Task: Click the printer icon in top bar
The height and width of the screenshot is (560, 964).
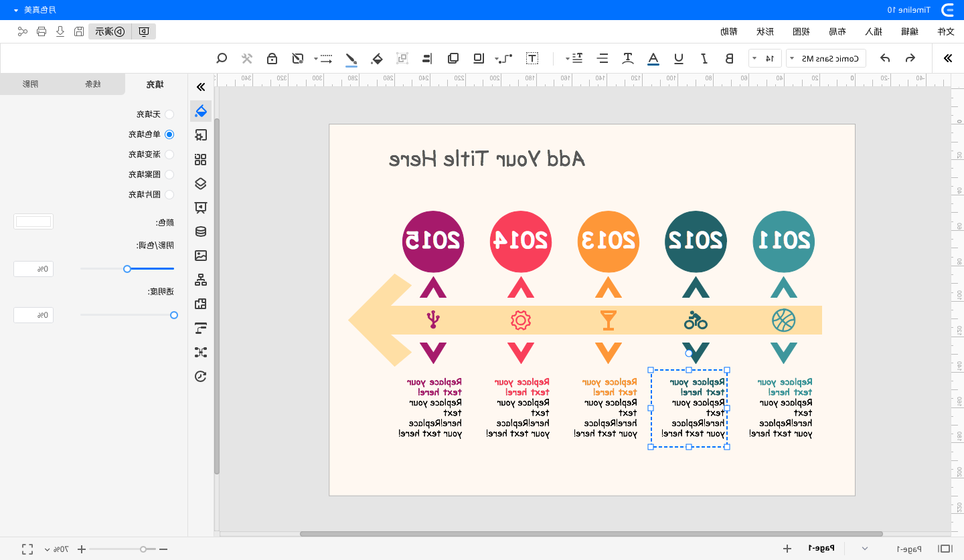Action: [42, 31]
